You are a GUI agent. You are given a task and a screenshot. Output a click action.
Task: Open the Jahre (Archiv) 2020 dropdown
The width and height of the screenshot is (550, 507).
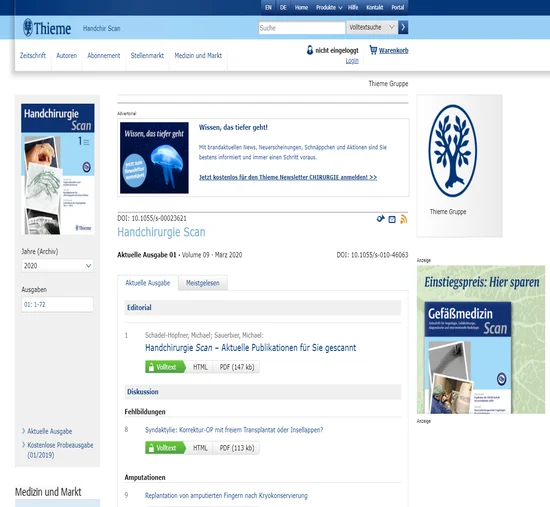(57, 266)
